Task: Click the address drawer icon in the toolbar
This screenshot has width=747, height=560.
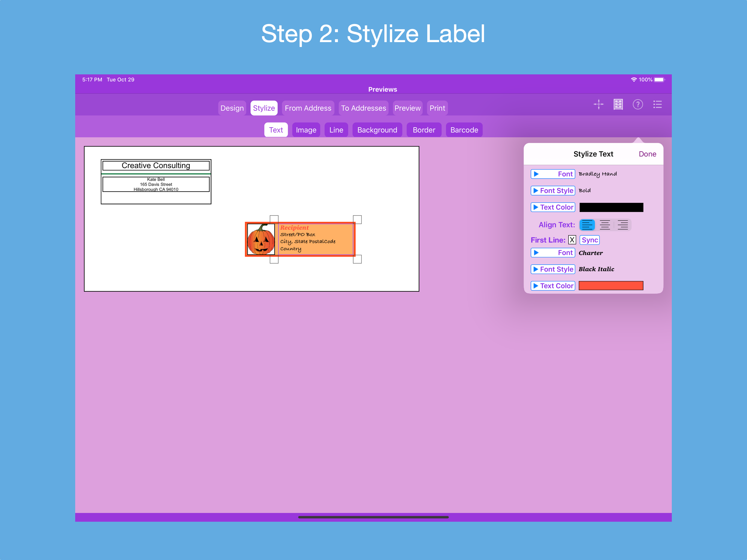Action: (x=618, y=104)
